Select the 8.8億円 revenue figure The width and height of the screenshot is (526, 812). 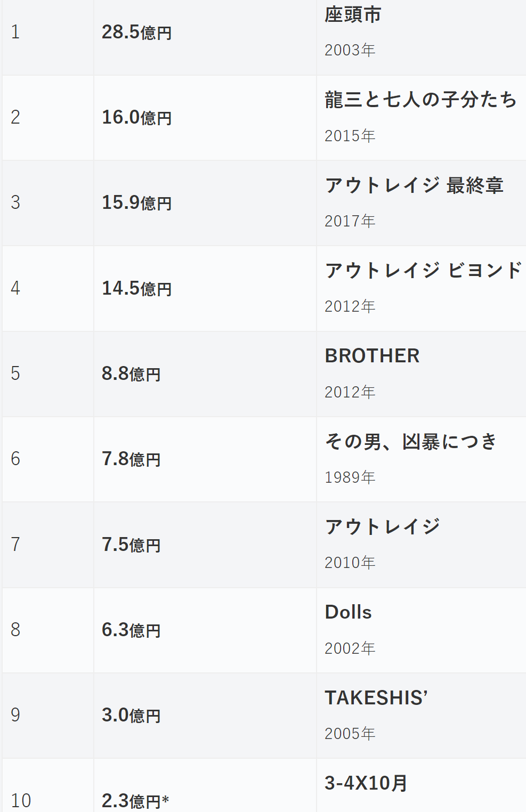tap(131, 374)
